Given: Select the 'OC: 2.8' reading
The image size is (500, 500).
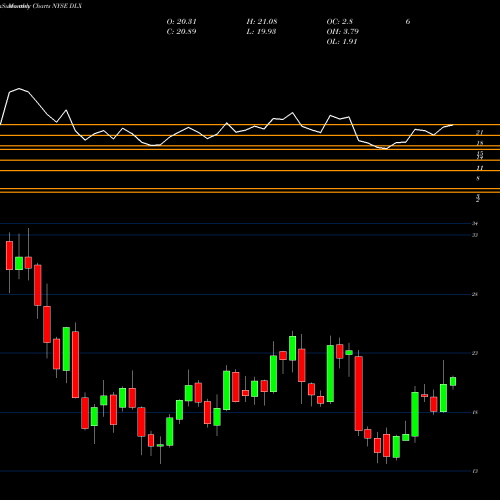Looking at the screenshot, I should tap(340, 22).
